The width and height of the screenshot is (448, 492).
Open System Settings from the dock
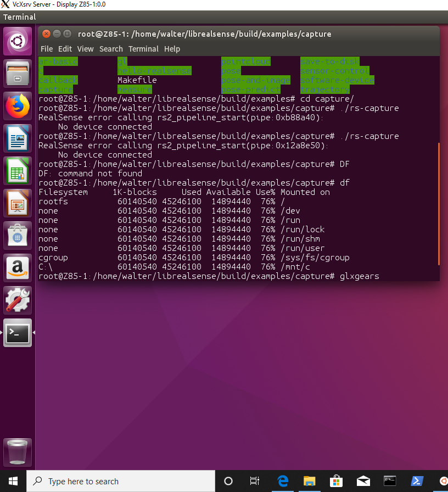[x=17, y=300]
